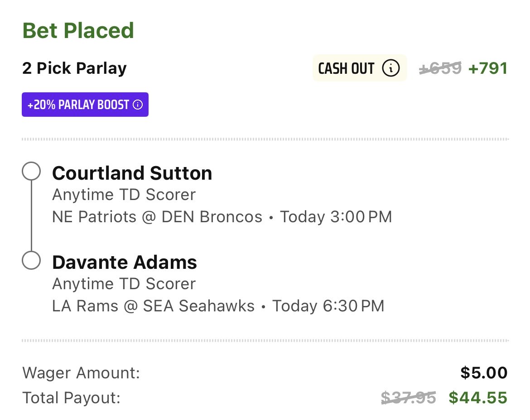Click the Cash Out button
Viewport: 530px width, 420px height.
pyautogui.click(x=360, y=68)
